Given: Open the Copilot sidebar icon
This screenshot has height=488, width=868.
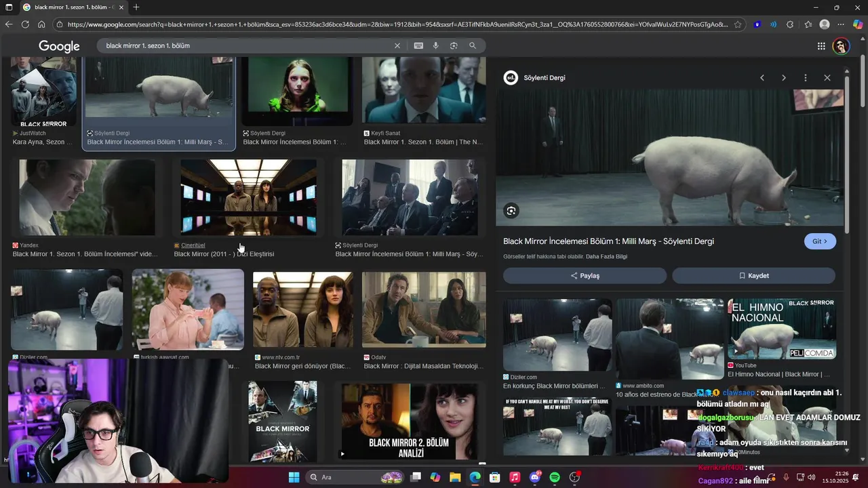Looking at the screenshot, I should [x=858, y=24].
